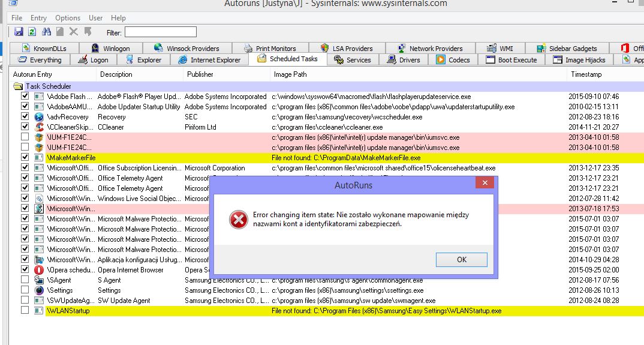Click OK in the AutoRuns error dialog
Viewport: 644px width, 345px height.
pos(462,259)
